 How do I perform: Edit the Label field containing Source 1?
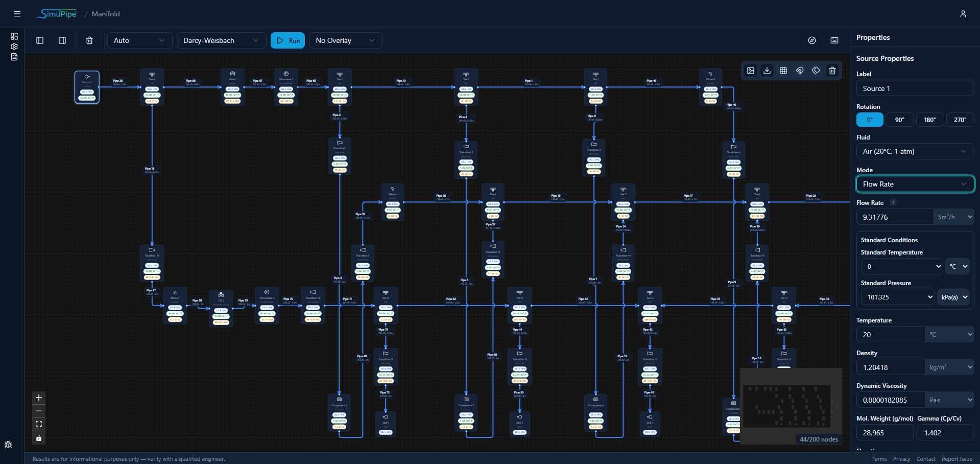[915, 88]
